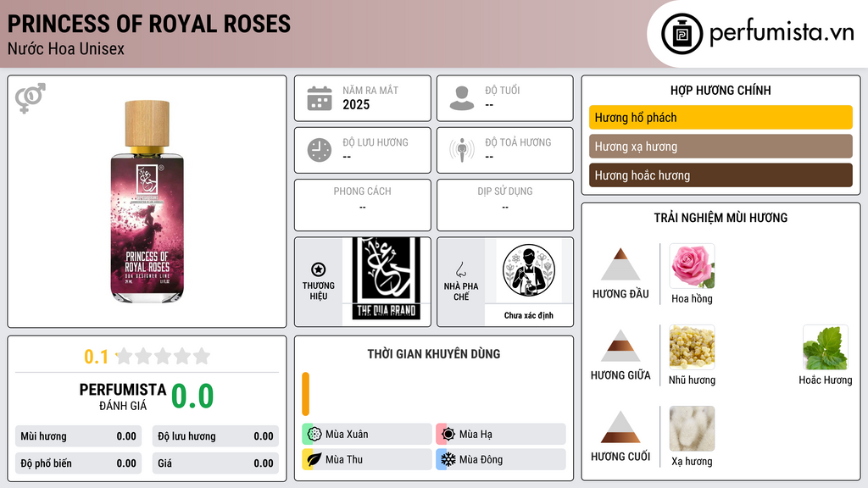Click the Hợp hương chính heading
Screen dimensions: 868x488
point(721,90)
